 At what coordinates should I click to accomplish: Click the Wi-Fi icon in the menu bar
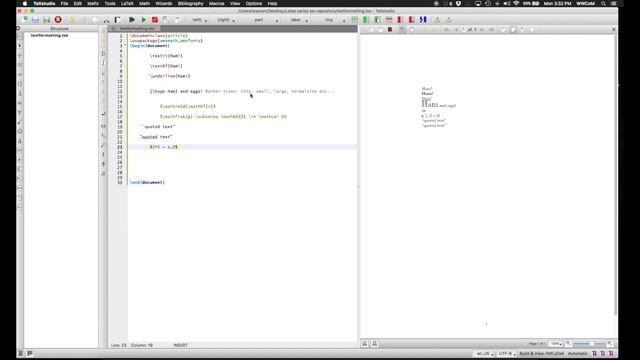pyautogui.click(x=516, y=3)
